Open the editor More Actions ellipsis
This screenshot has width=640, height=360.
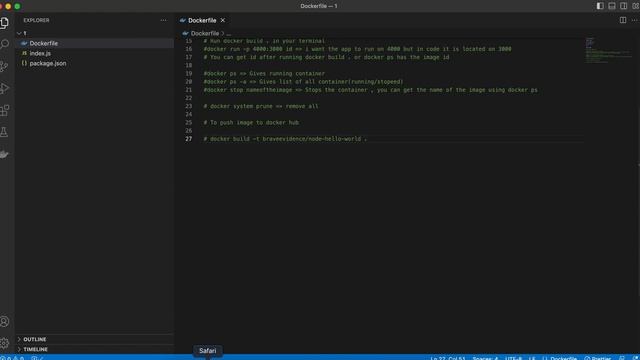[635, 20]
